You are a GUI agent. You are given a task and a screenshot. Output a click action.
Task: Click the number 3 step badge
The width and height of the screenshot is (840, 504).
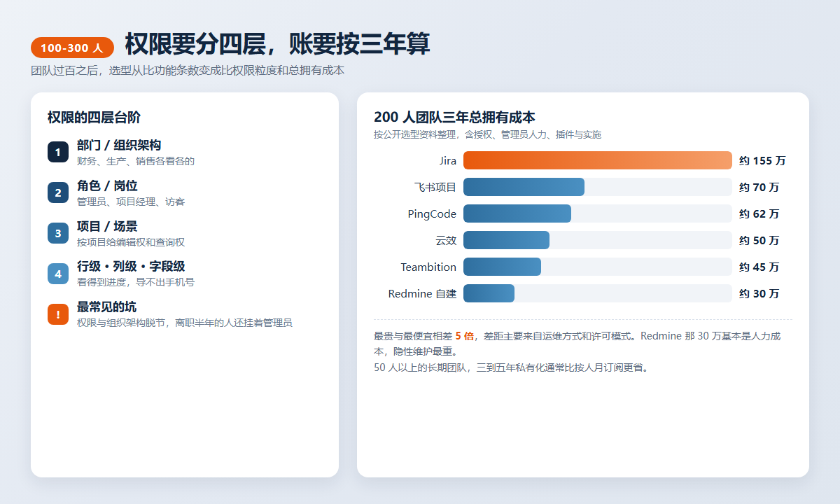[x=58, y=233]
